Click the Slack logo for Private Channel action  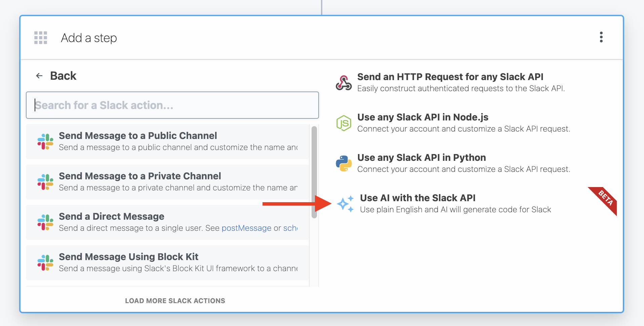click(45, 182)
